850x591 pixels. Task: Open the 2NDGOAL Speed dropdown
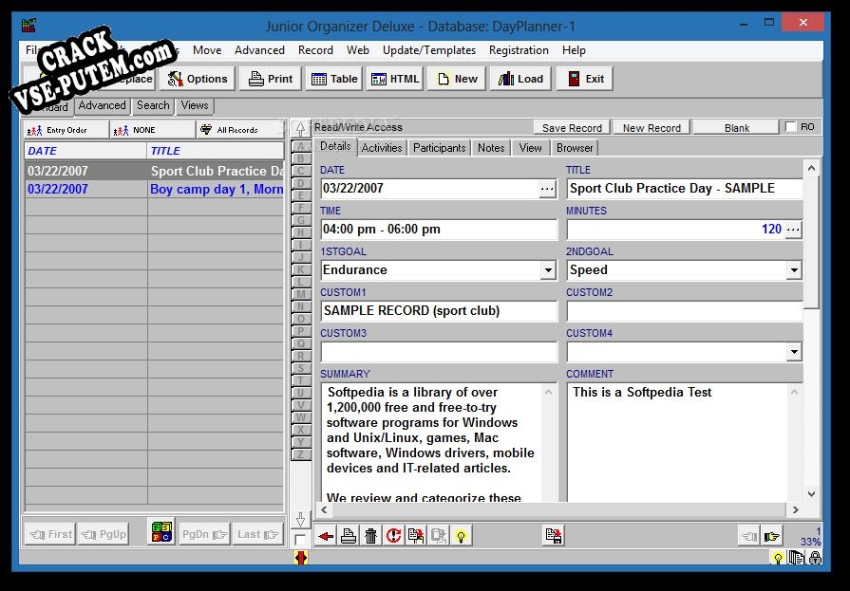point(793,270)
